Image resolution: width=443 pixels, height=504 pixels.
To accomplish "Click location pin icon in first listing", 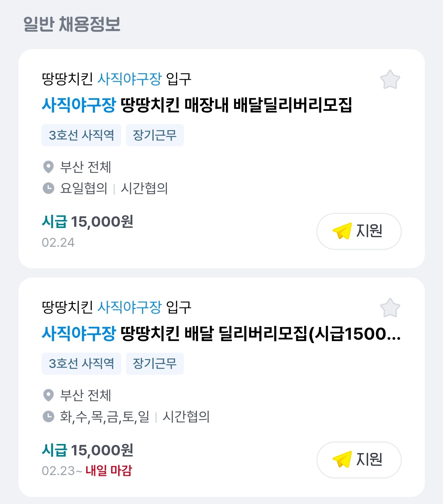I will [48, 167].
